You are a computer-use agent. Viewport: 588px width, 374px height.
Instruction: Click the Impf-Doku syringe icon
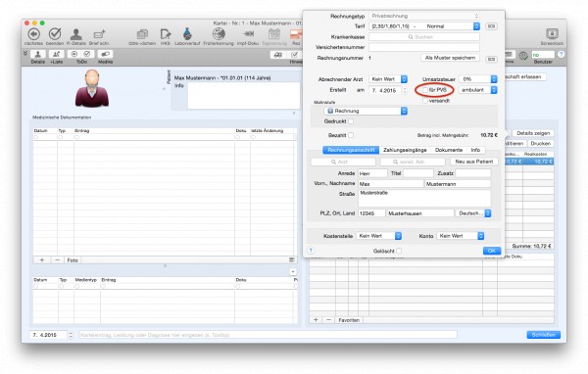point(248,34)
